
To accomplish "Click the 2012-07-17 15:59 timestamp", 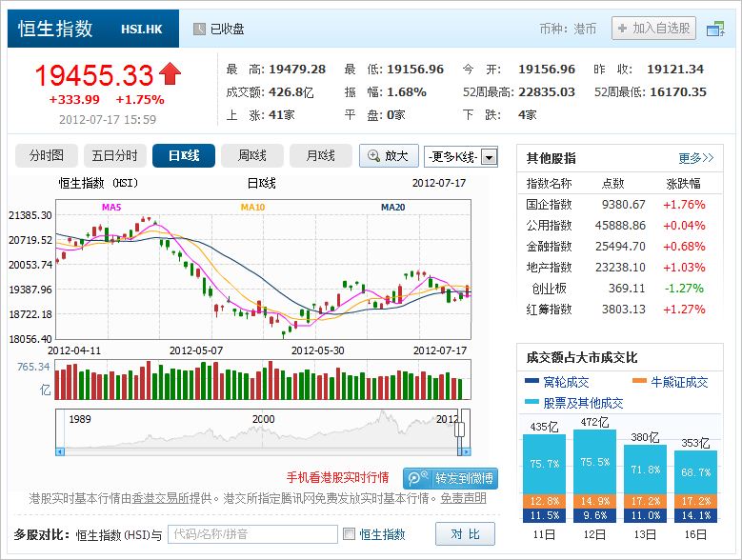I will tap(108, 120).
